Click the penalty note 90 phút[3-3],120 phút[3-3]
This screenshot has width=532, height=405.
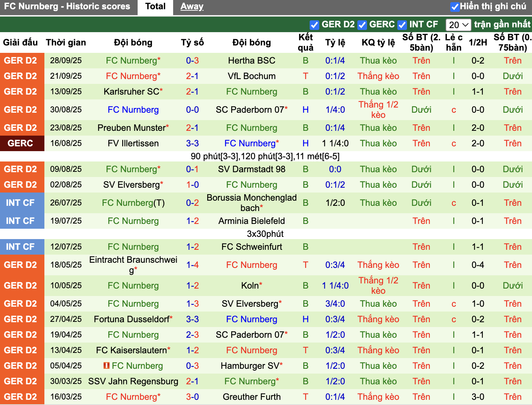(265, 156)
